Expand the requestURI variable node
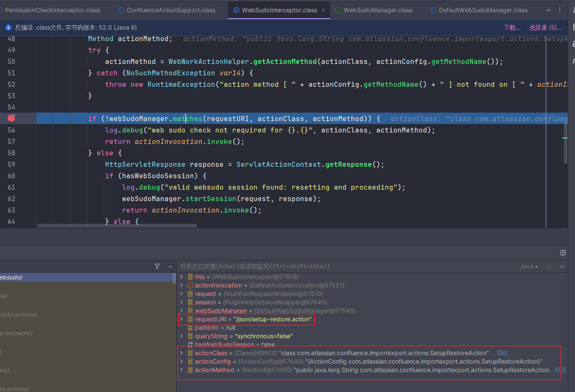This screenshot has width=575, height=392. [x=181, y=319]
